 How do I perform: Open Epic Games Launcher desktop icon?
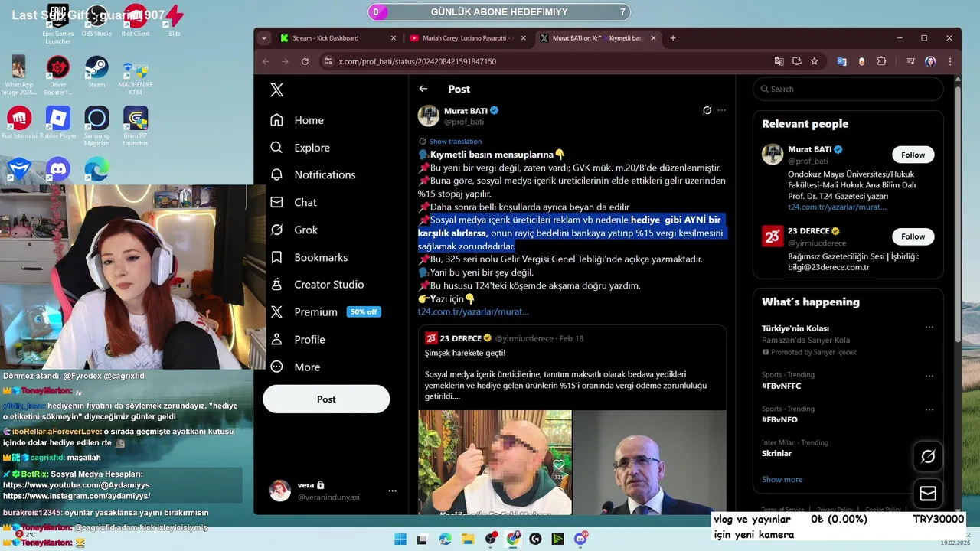(58, 24)
